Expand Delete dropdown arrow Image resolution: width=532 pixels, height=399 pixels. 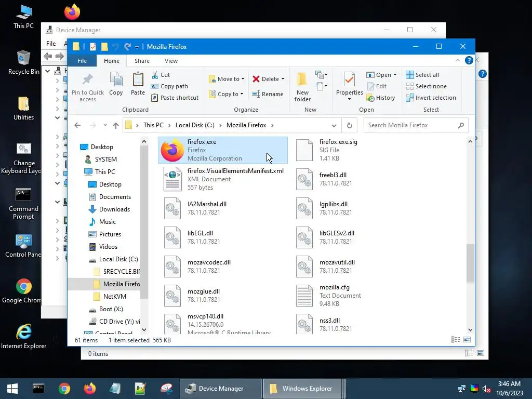point(283,79)
